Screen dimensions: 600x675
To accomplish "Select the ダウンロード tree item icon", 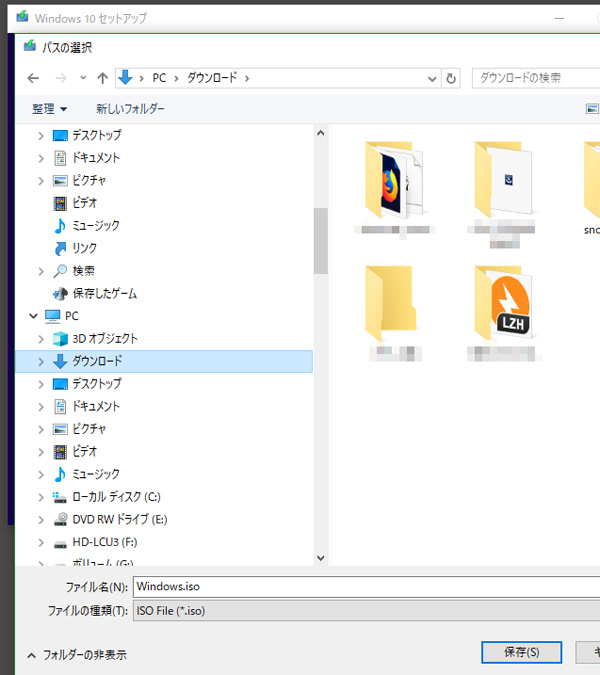I will [60, 362].
